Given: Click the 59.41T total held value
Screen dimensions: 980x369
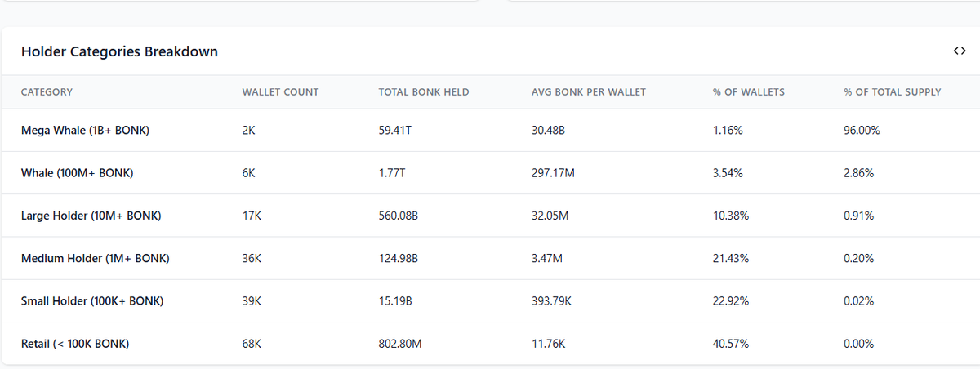Looking at the screenshot, I should pyautogui.click(x=395, y=130).
